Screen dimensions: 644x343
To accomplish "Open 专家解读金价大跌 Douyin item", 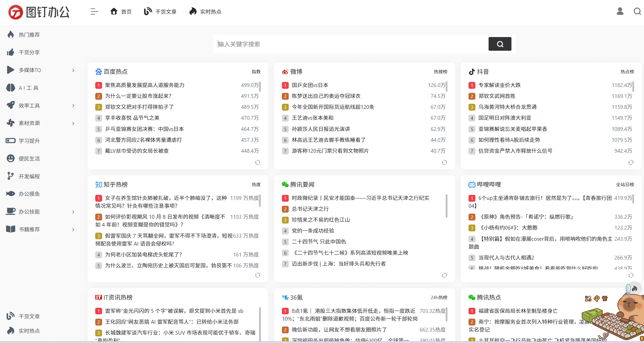I will point(500,85).
